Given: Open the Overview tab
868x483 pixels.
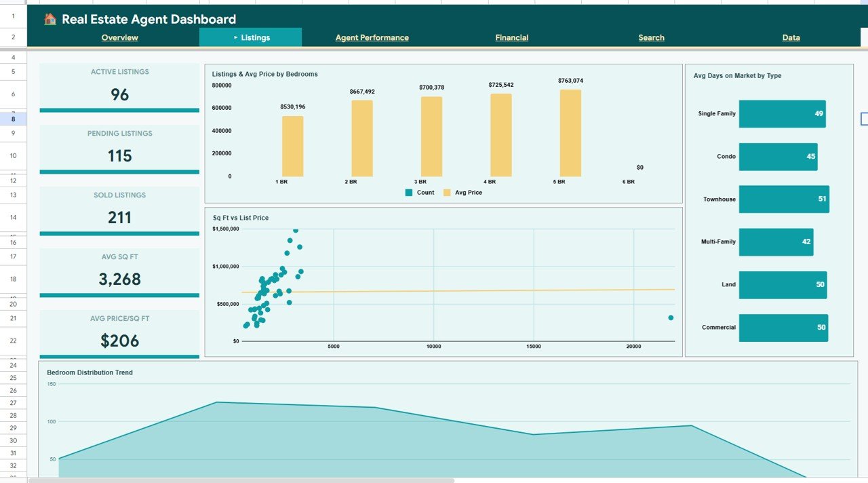Looking at the screenshot, I should click(x=119, y=37).
